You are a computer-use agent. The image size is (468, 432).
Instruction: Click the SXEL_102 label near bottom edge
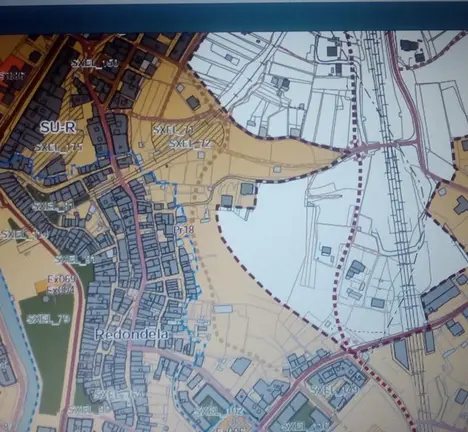coord(219,411)
